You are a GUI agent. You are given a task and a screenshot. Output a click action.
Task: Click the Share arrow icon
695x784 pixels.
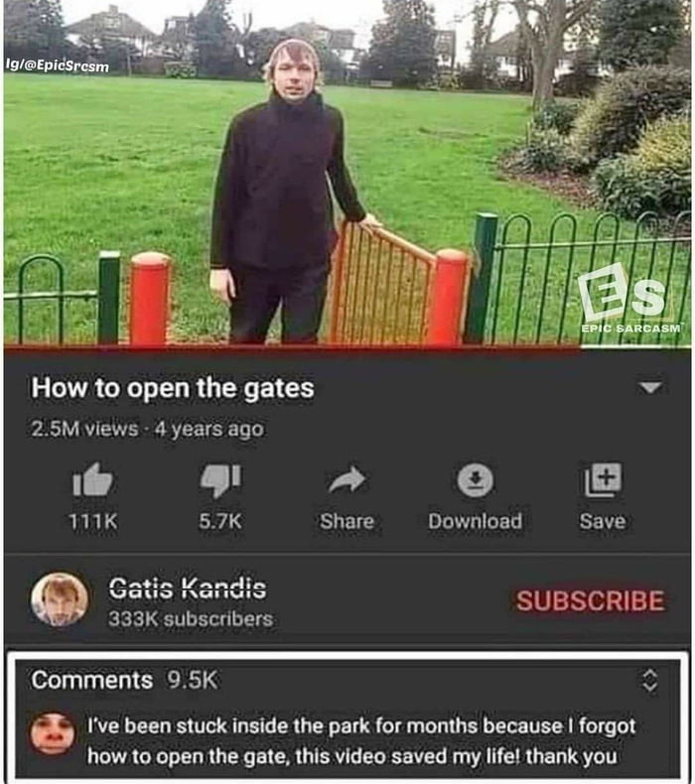click(x=347, y=480)
